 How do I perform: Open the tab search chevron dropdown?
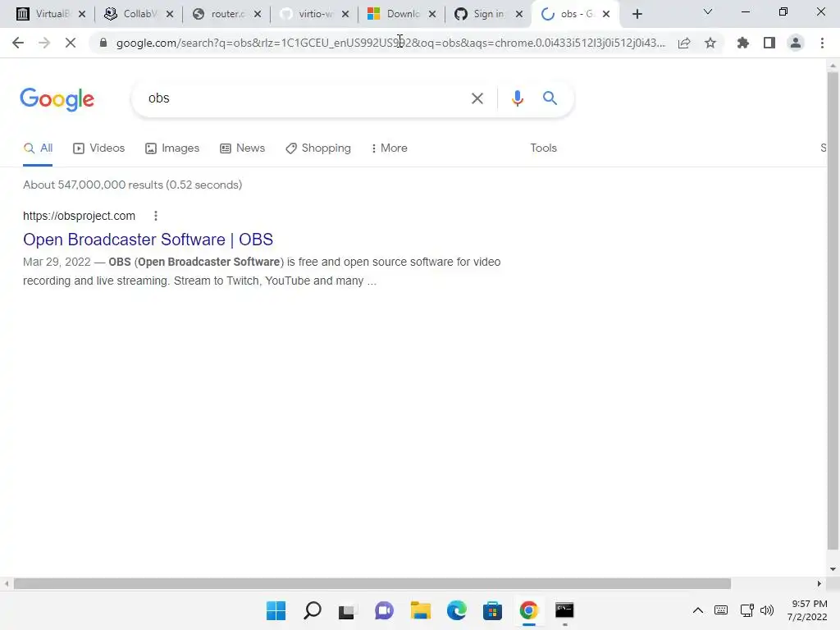pyautogui.click(x=708, y=11)
